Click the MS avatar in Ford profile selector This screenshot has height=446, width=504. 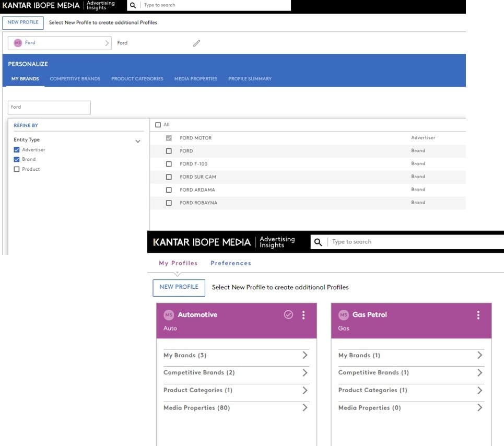(18, 43)
